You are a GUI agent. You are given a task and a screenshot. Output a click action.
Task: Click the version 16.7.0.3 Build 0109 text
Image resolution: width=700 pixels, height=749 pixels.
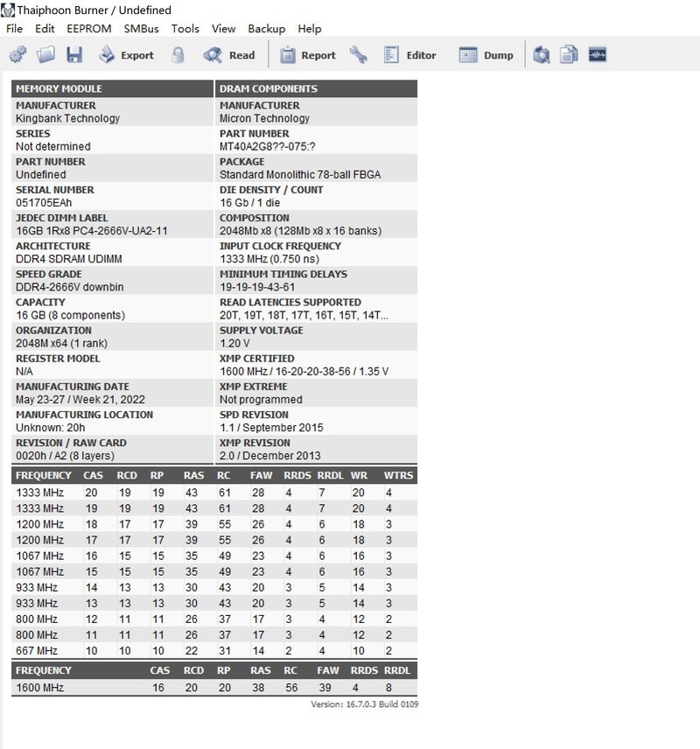pos(364,704)
